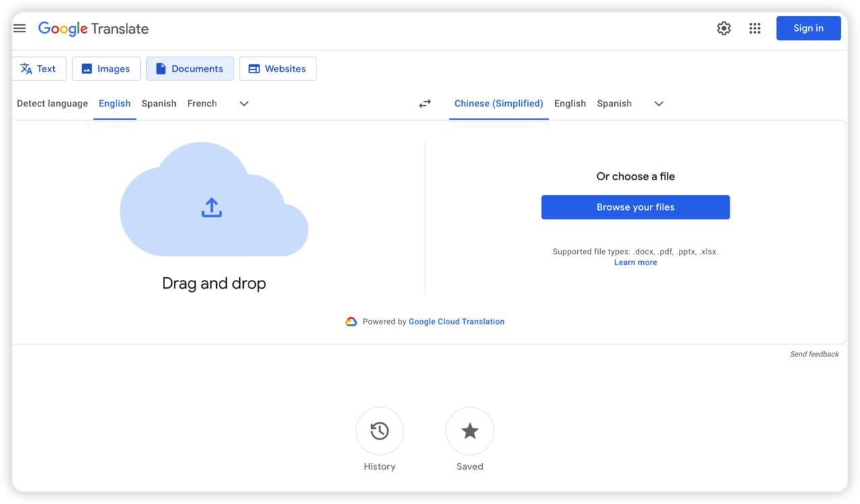The height and width of the screenshot is (504, 860).
Task: Select the Documents translation mode
Action: [190, 69]
